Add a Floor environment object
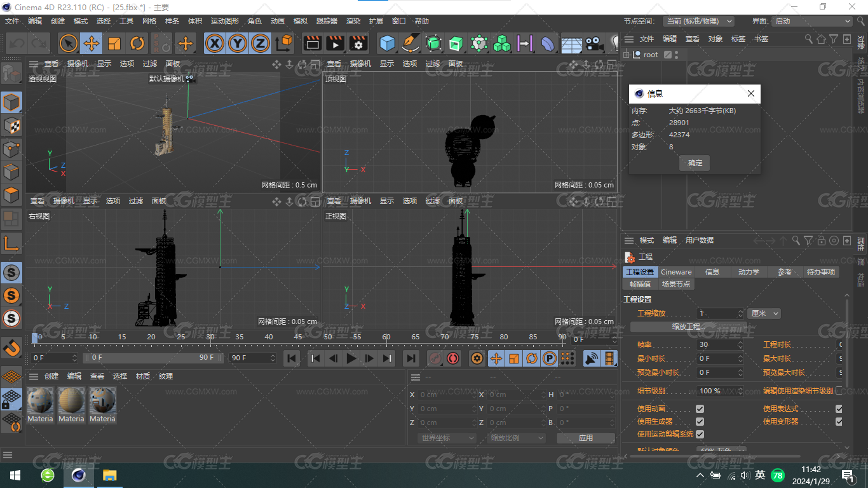The width and height of the screenshot is (868, 488). pos(571,43)
